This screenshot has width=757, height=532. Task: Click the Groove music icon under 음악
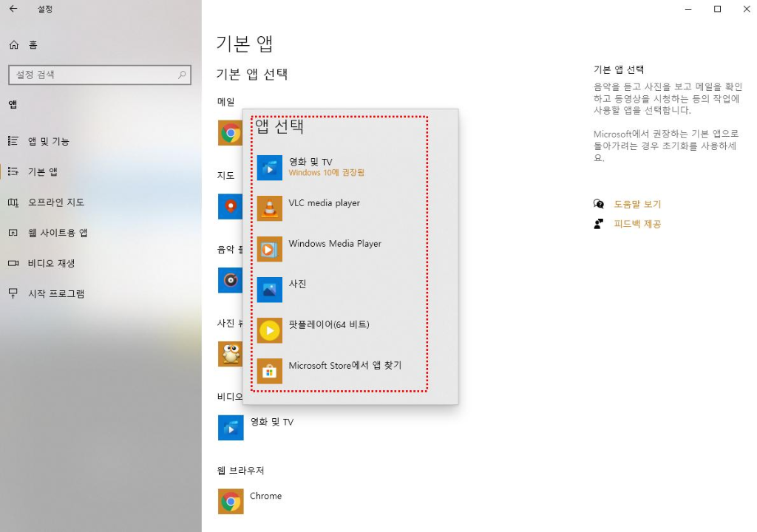[x=231, y=280]
